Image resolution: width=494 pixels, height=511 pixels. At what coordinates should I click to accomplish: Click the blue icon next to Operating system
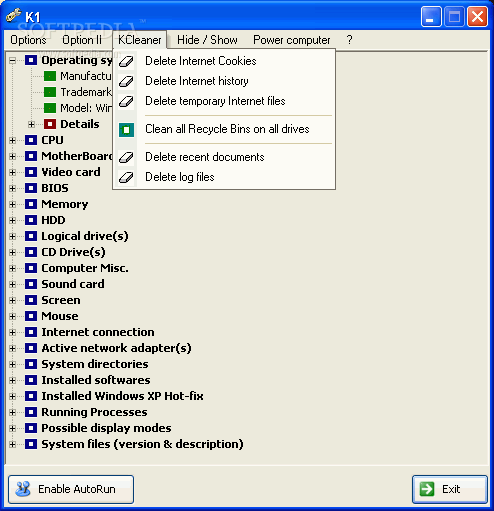coord(31,60)
